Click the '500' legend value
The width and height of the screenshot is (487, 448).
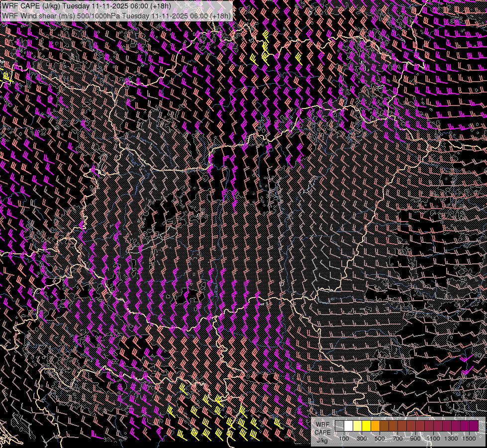(x=380, y=439)
